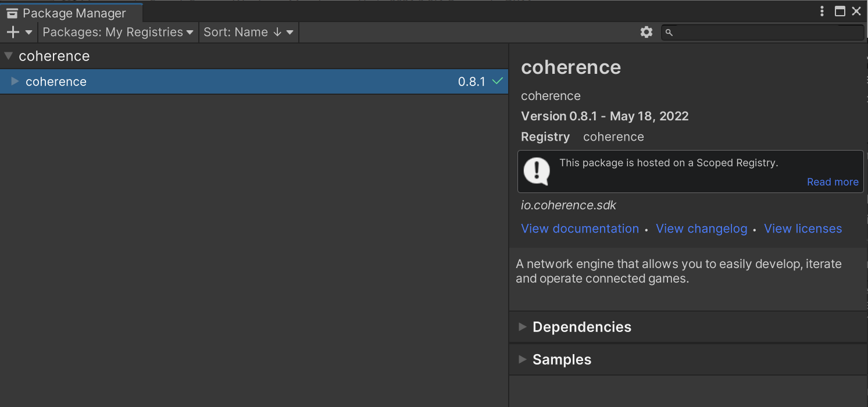Expand the coherence package version list arrow

point(15,81)
